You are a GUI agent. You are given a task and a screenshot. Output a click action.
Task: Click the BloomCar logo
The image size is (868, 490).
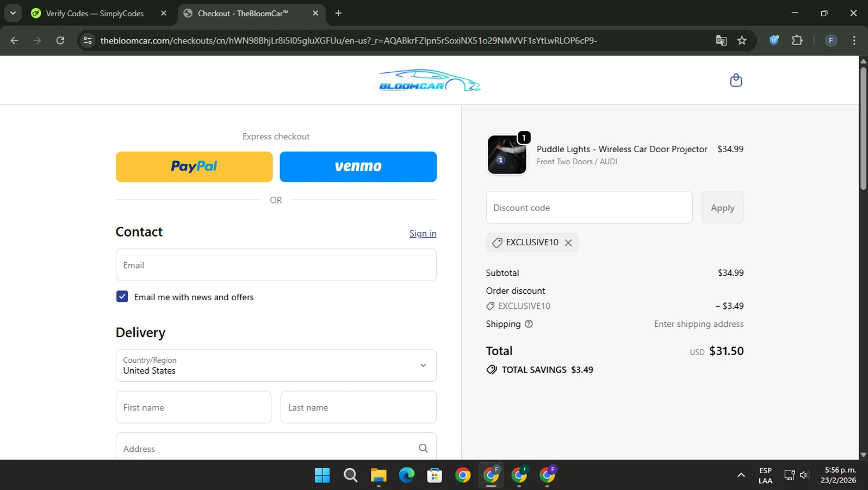(x=429, y=80)
